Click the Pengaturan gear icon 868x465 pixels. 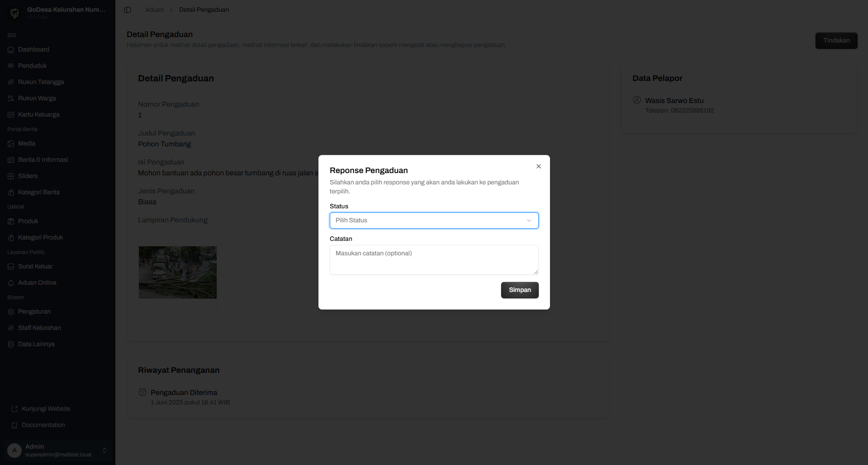(11, 312)
